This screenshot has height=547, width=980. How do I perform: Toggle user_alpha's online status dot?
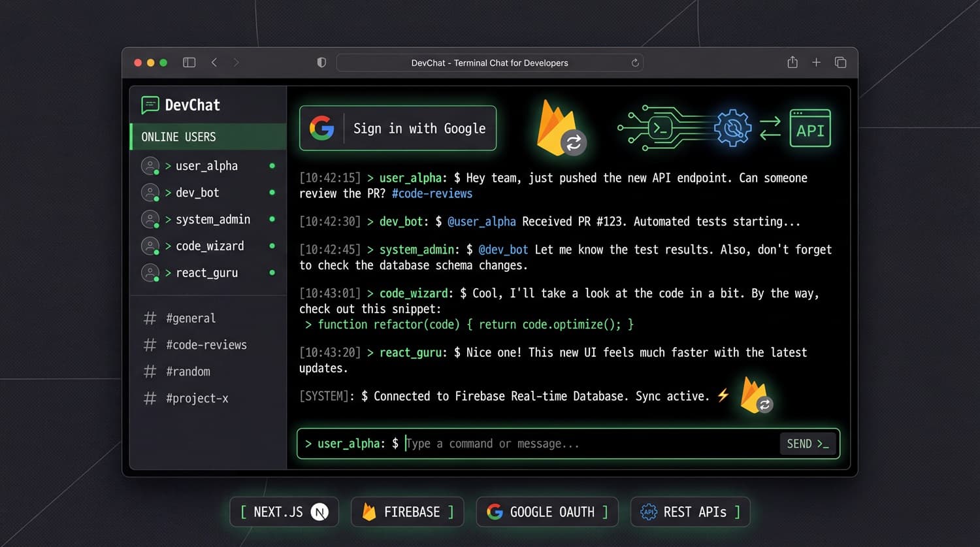pyautogui.click(x=272, y=166)
